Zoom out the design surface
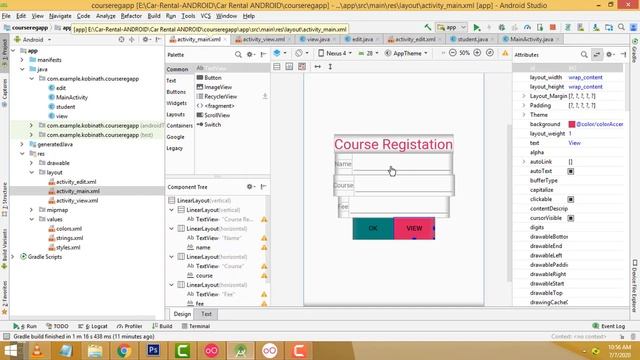Screen dimensions: 640x360 point(452,53)
